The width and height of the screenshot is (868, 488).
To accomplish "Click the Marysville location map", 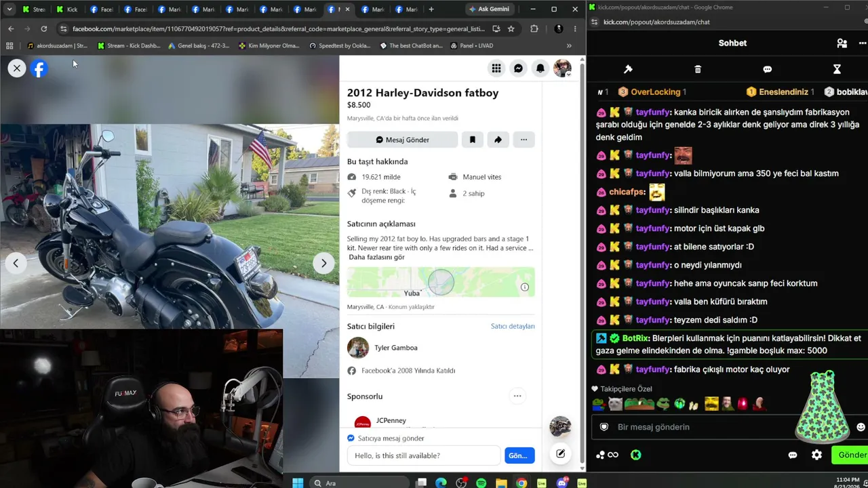I will pyautogui.click(x=441, y=282).
